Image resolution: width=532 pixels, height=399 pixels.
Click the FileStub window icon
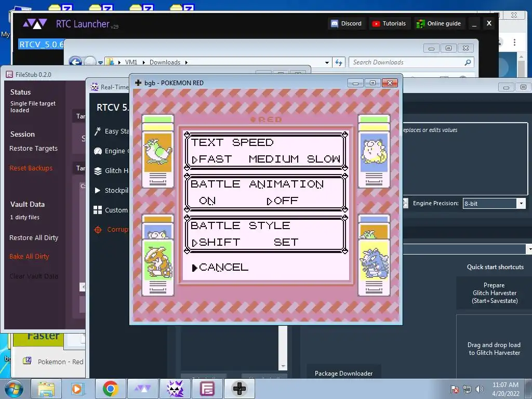[x=9, y=74]
